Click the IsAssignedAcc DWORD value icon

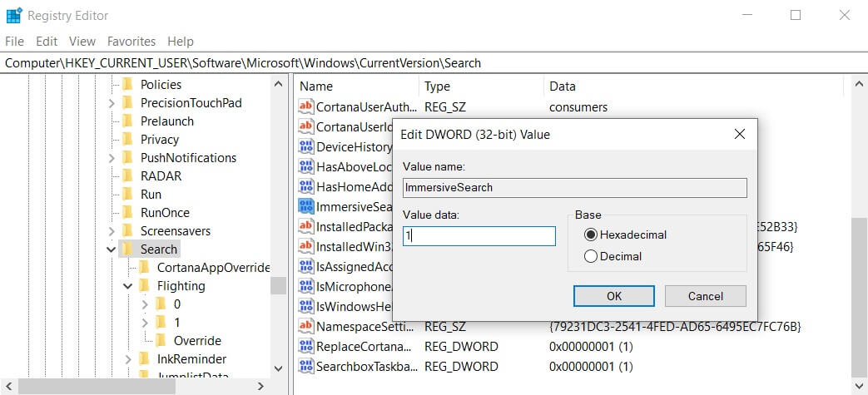pyautogui.click(x=305, y=266)
